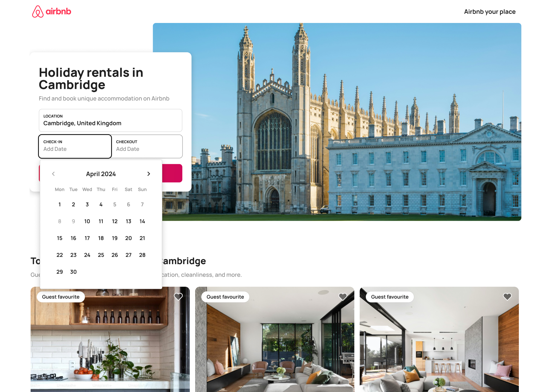The width and height of the screenshot is (551, 392).
Task: Open second listing living room photo
Action: click(275, 345)
